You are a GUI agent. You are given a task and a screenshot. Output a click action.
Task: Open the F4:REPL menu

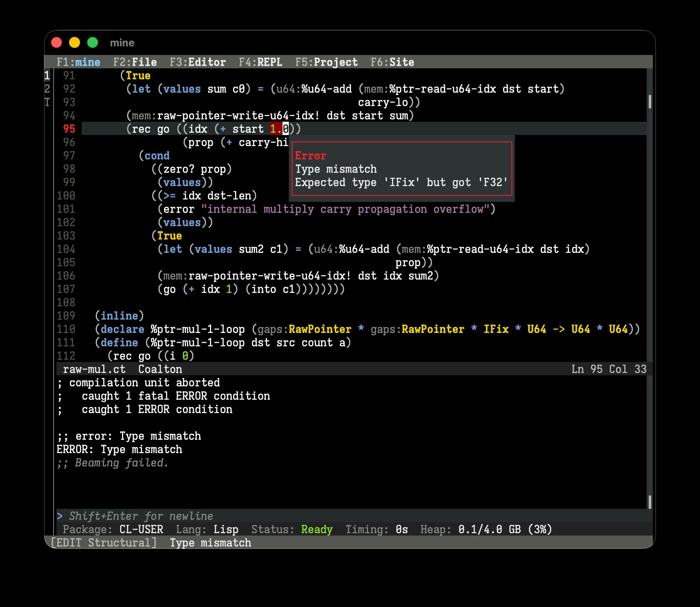pyautogui.click(x=261, y=62)
